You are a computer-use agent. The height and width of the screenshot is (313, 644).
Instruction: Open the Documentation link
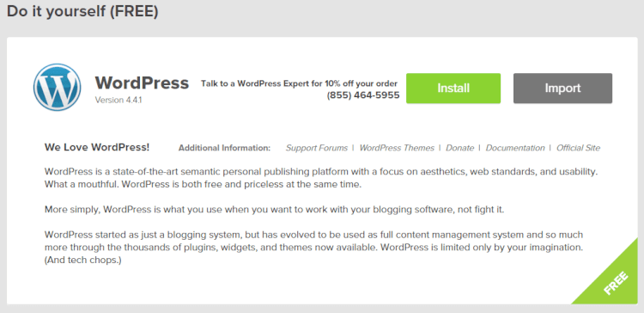(515, 148)
